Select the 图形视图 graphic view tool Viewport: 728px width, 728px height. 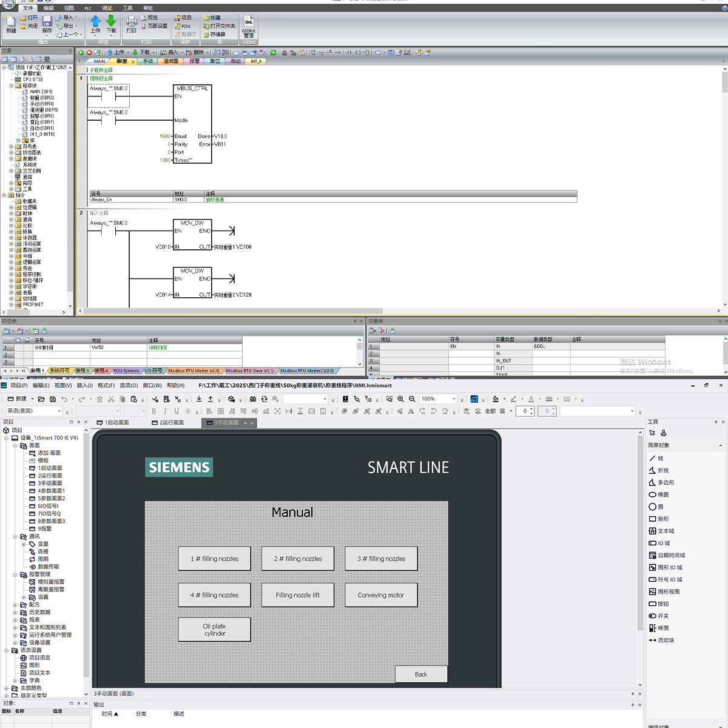[664, 591]
